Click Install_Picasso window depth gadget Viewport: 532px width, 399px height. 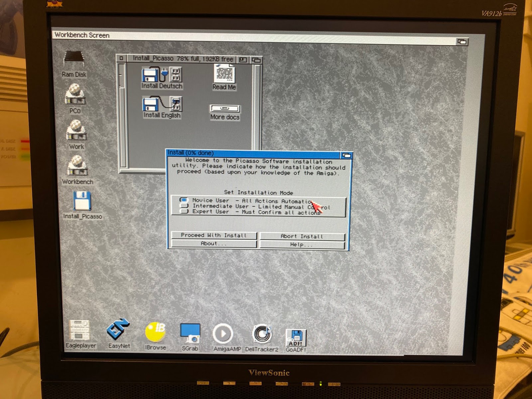(x=256, y=60)
